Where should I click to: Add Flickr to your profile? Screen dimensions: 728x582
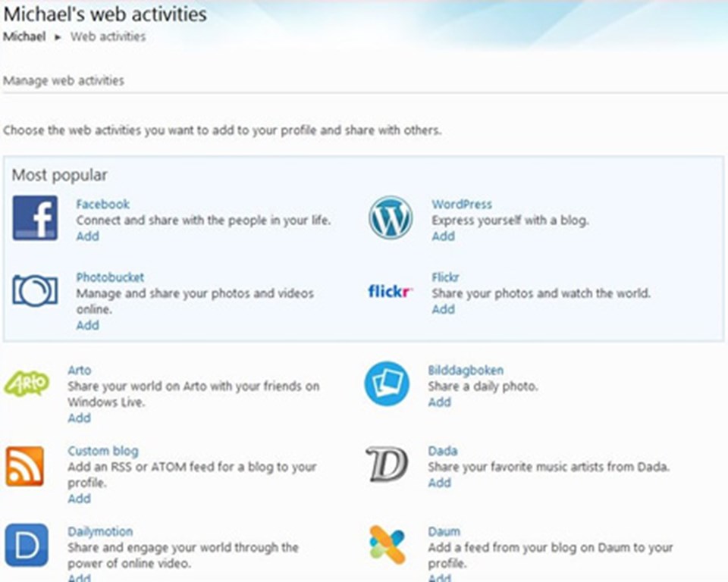coord(444,309)
